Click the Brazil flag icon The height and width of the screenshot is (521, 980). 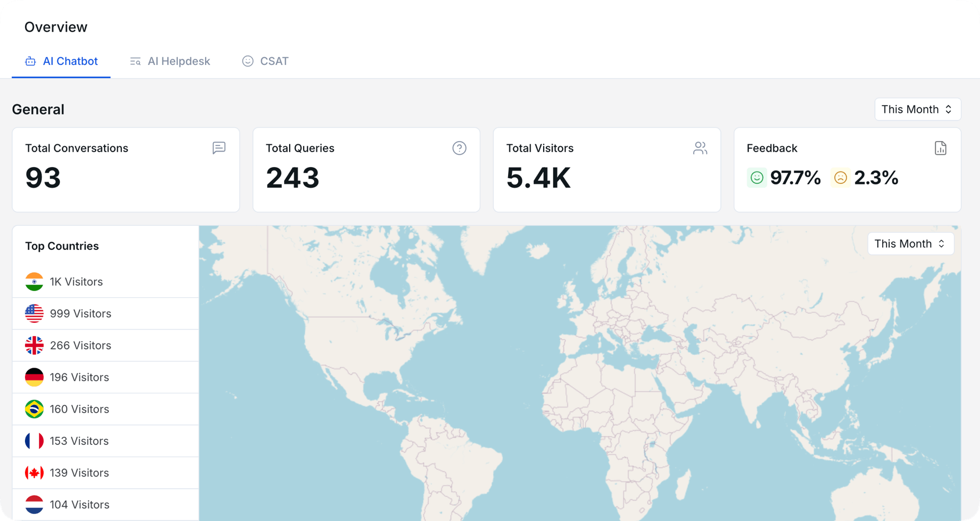[x=34, y=409]
